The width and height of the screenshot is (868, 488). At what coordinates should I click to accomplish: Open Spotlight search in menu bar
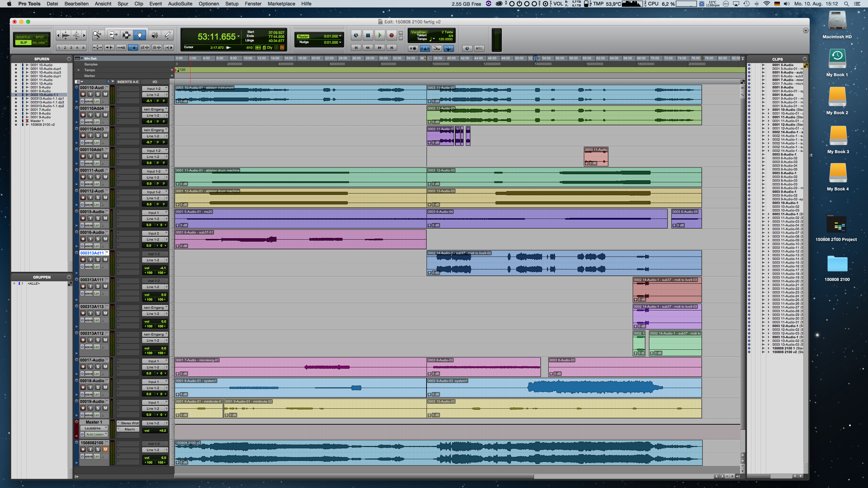click(846, 4)
